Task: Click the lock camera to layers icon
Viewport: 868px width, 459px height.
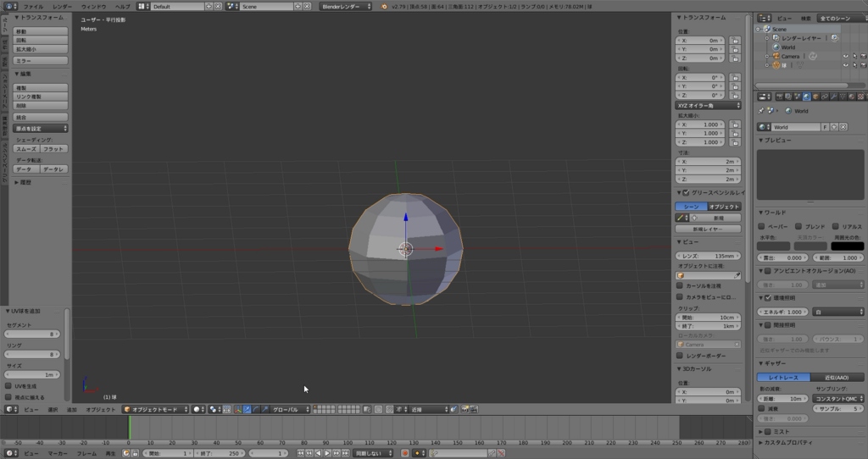Action: pyautogui.click(x=366, y=409)
